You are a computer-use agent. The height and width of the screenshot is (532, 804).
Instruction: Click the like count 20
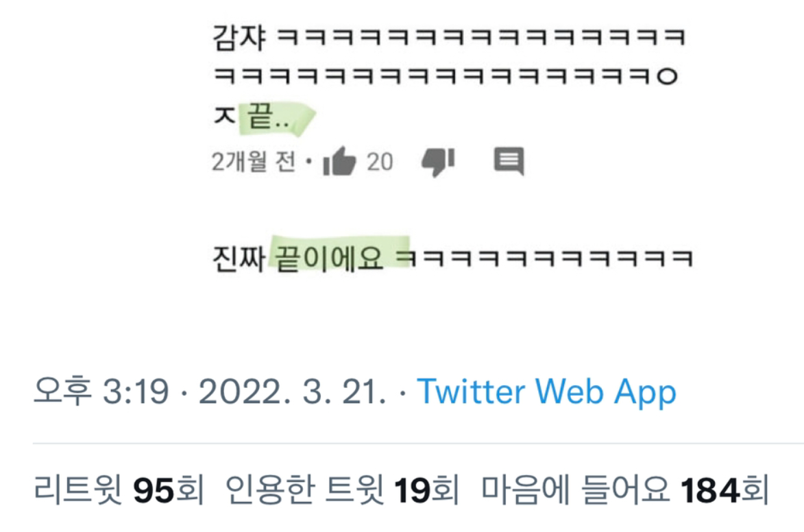[x=380, y=162]
